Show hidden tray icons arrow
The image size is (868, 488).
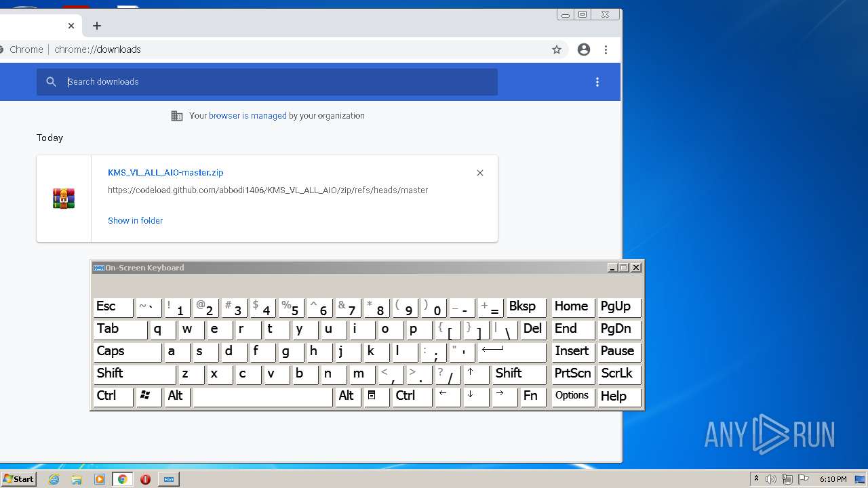click(x=756, y=479)
